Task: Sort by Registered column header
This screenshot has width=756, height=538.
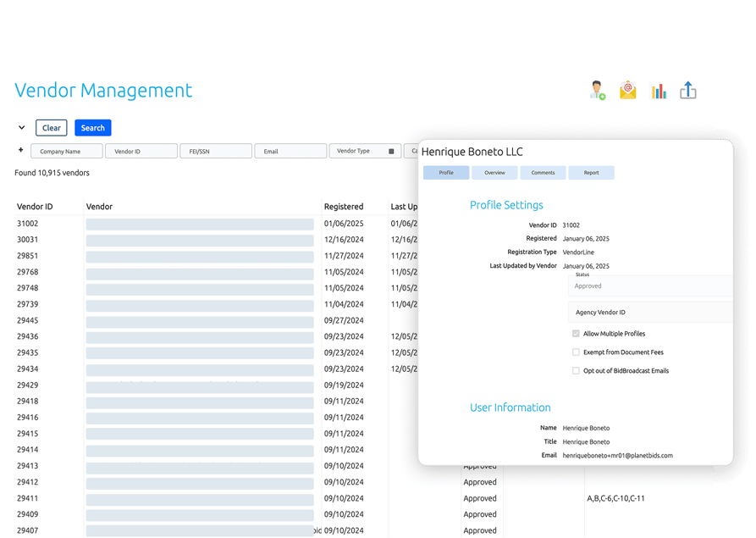Action: [x=344, y=207]
